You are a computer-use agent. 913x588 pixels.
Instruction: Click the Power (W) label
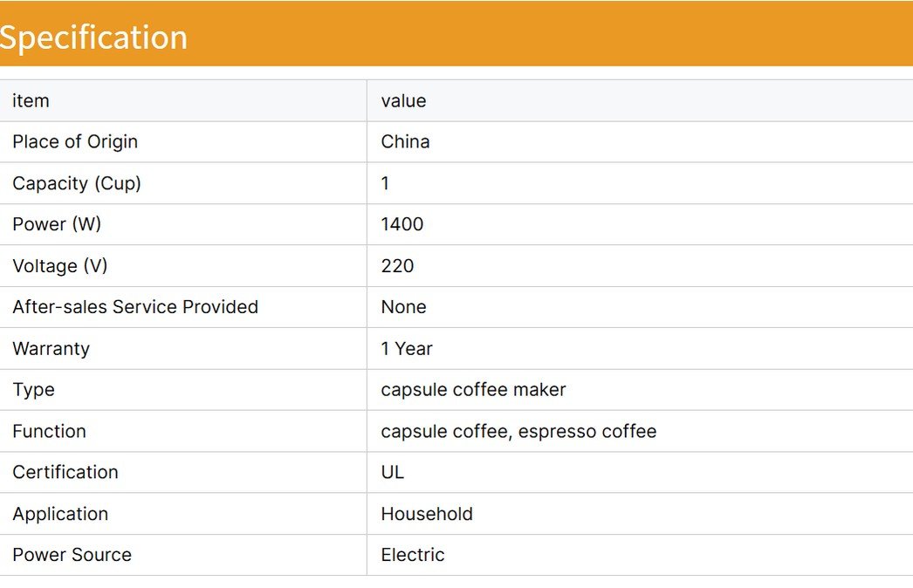57,224
